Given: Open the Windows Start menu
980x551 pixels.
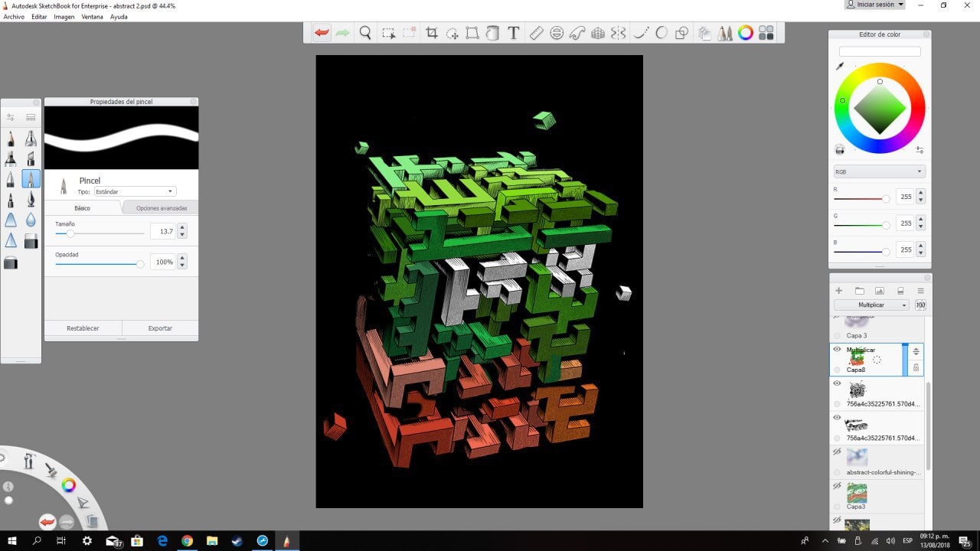Looking at the screenshot, I should click(12, 541).
